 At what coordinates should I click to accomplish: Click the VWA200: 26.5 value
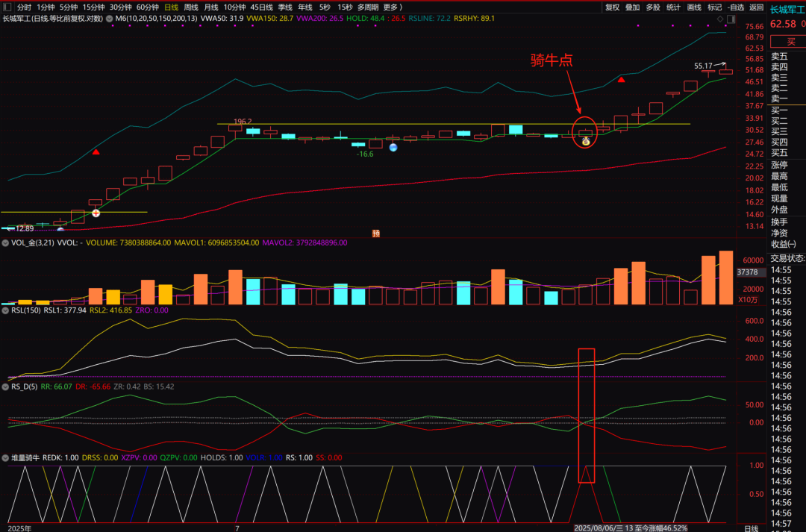pos(319,19)
